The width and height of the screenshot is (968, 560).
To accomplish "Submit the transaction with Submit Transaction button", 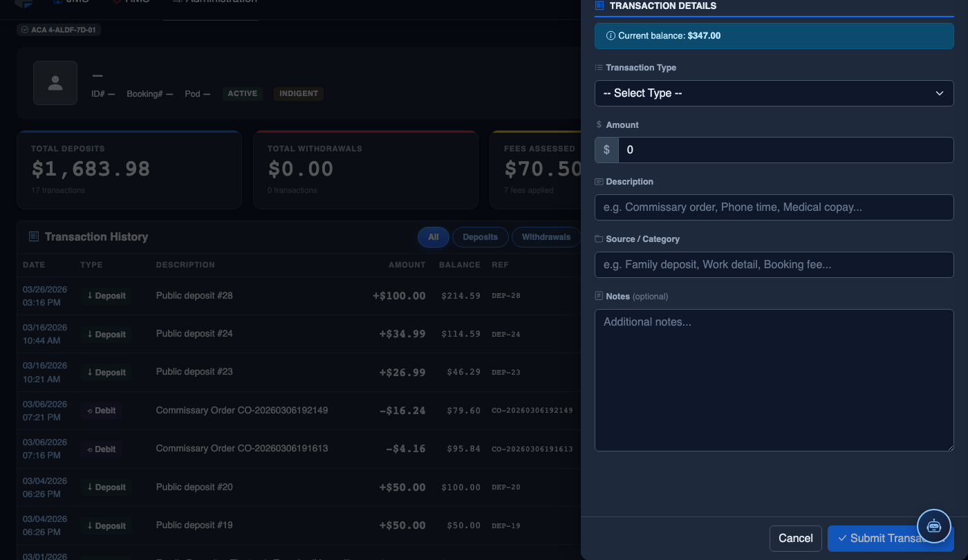I will pos(891,539).
